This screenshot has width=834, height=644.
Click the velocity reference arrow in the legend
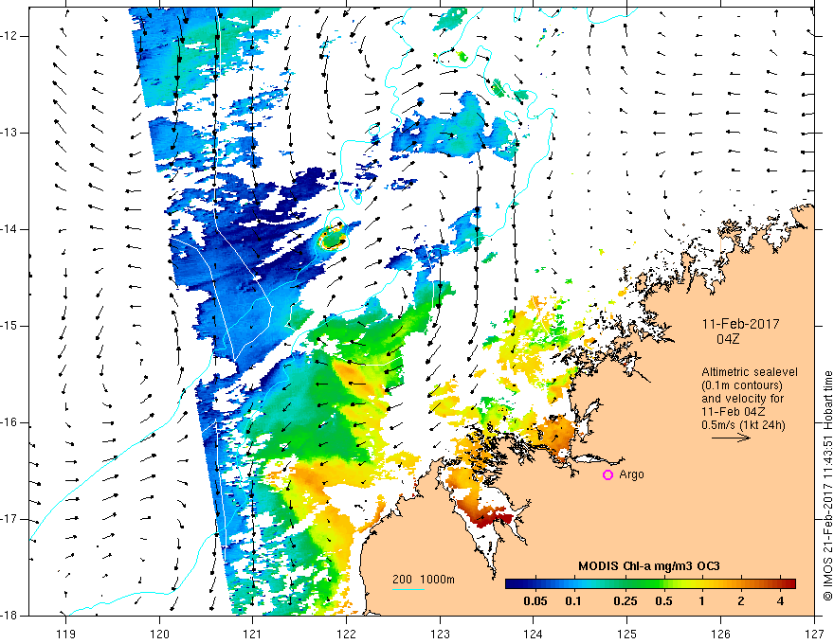click(x=731, y=438)
